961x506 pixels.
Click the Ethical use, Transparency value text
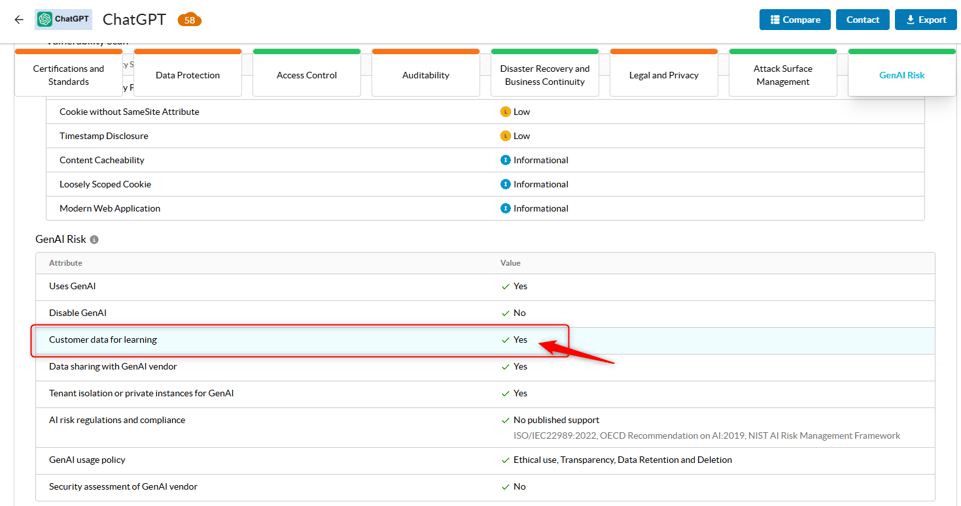tap(623, 460)
